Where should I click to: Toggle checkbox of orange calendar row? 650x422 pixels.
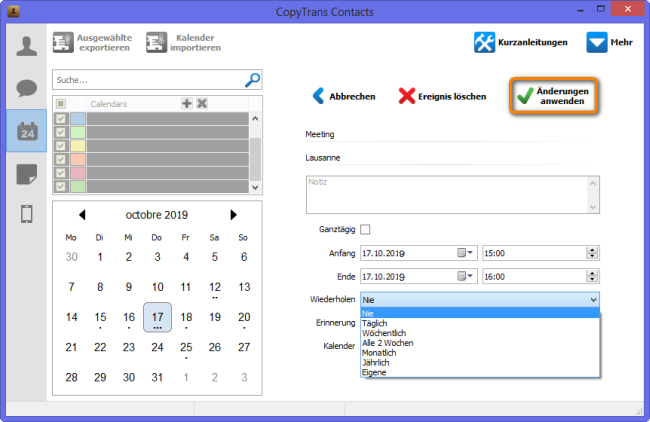(x=61, y=159)
